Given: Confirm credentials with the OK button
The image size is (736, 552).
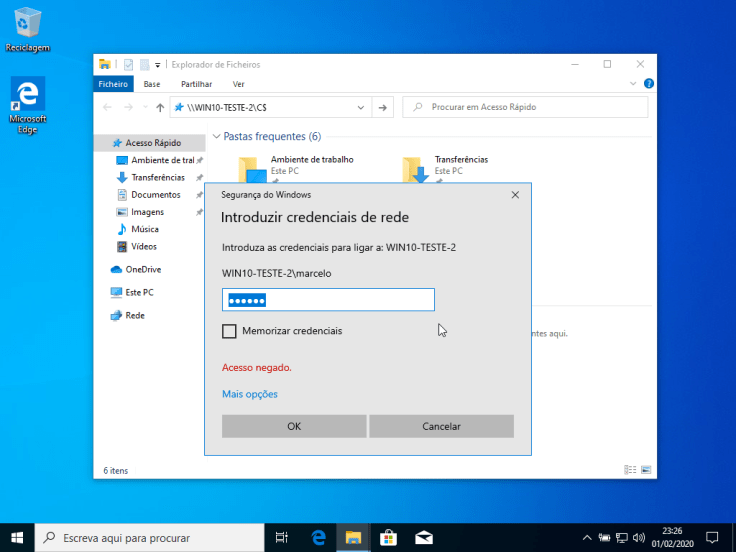Looking at the screenshot, I should pos(294,426).
